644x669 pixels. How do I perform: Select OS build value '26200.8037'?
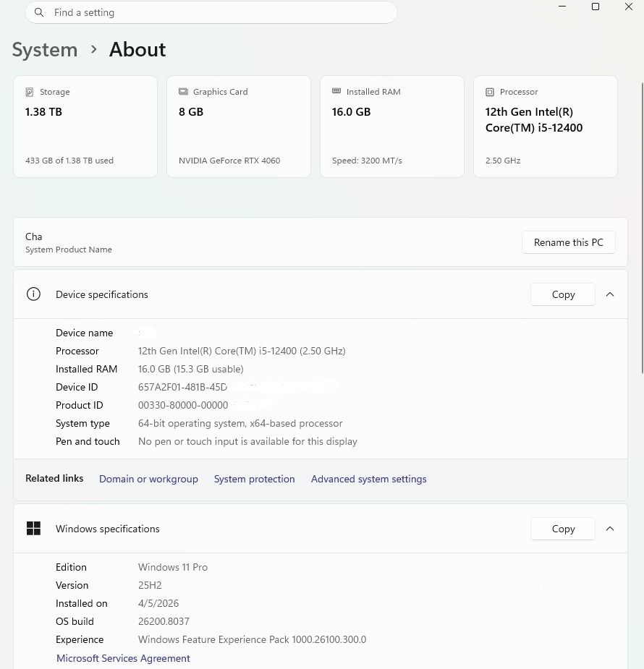tap(164, 621)
